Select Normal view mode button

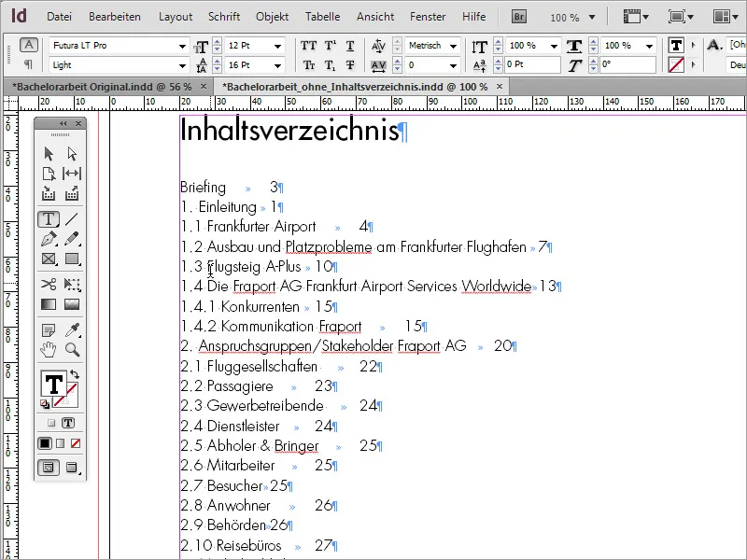pos(49,468)
